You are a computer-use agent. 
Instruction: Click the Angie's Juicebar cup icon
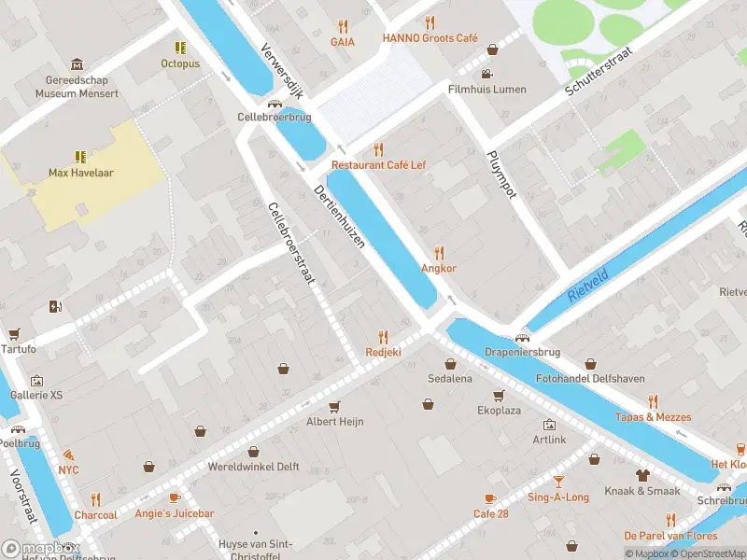(175, 498)
